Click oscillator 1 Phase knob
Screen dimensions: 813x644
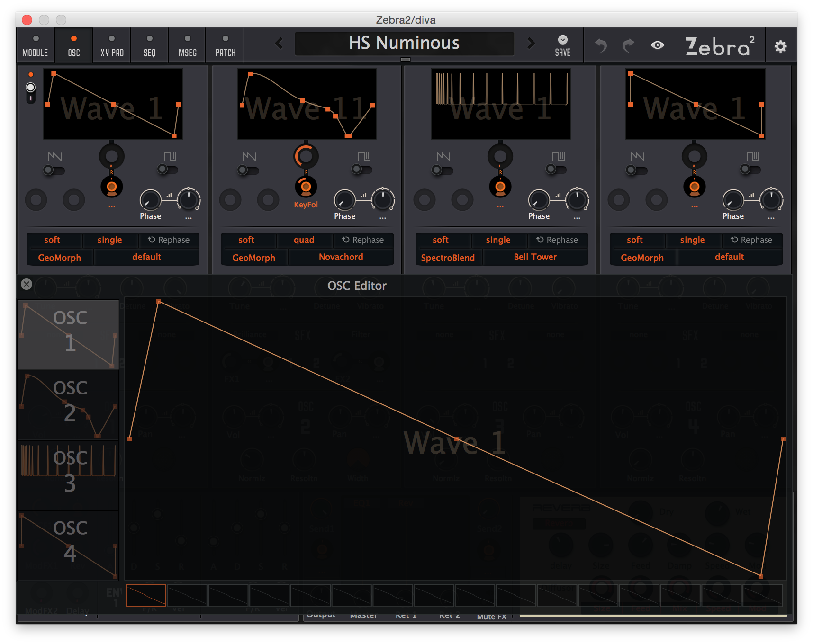[x=151, y=200]
